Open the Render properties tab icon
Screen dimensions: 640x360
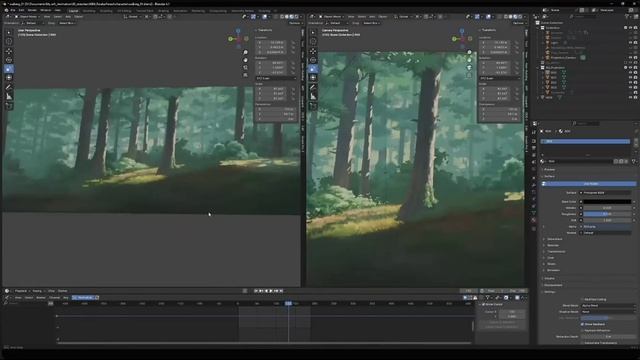pos(534,141)
